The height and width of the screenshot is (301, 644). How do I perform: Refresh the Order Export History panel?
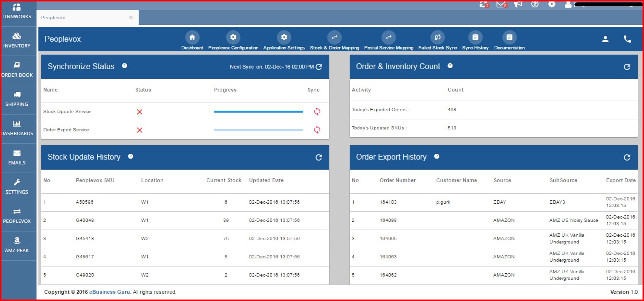click(x=627, y=158)
